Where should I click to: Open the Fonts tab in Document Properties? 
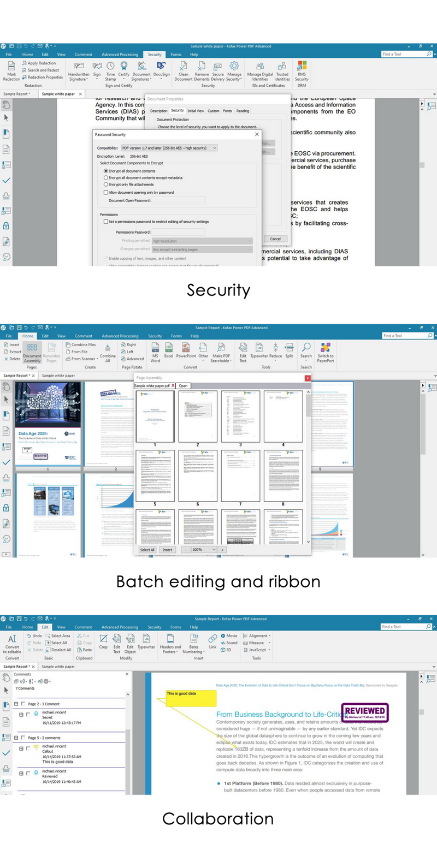[x=227, y=111]
